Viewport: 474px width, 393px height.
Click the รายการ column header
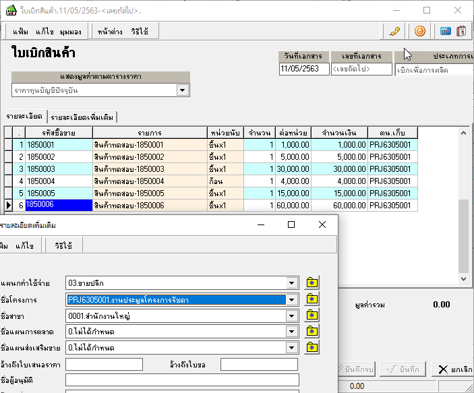click(150, 133)
